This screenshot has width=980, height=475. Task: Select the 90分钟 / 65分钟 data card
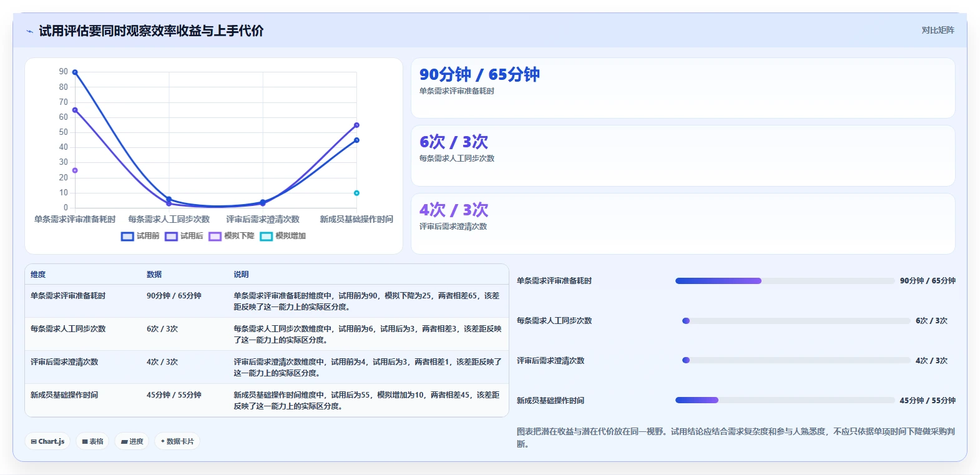point(683,88)
